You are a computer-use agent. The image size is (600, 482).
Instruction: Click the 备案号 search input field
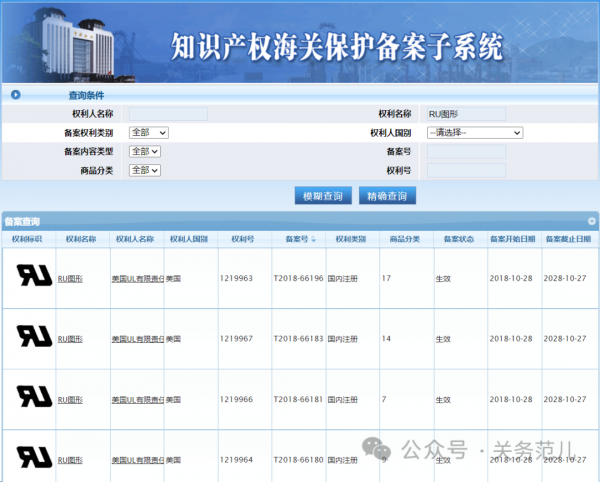pyautogui.click(x=466, y=152)
